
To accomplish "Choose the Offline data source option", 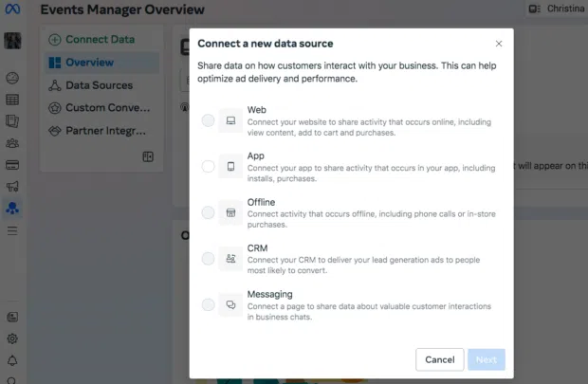I will pyautogui.click(x=208, y=212).
